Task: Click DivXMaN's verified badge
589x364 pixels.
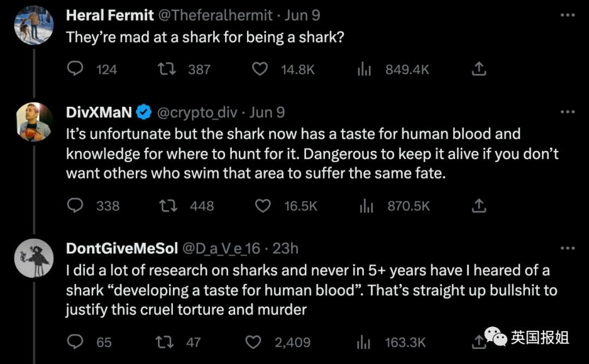Action: coord(144,112)
